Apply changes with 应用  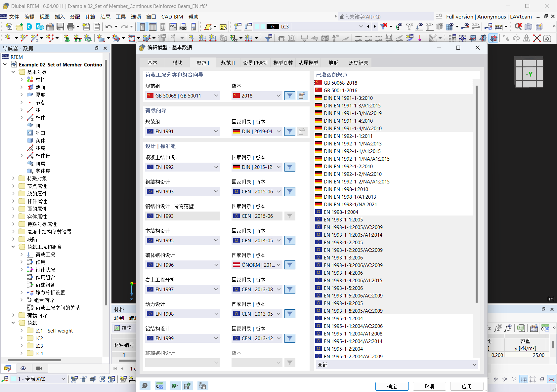[x=467, y=386]
